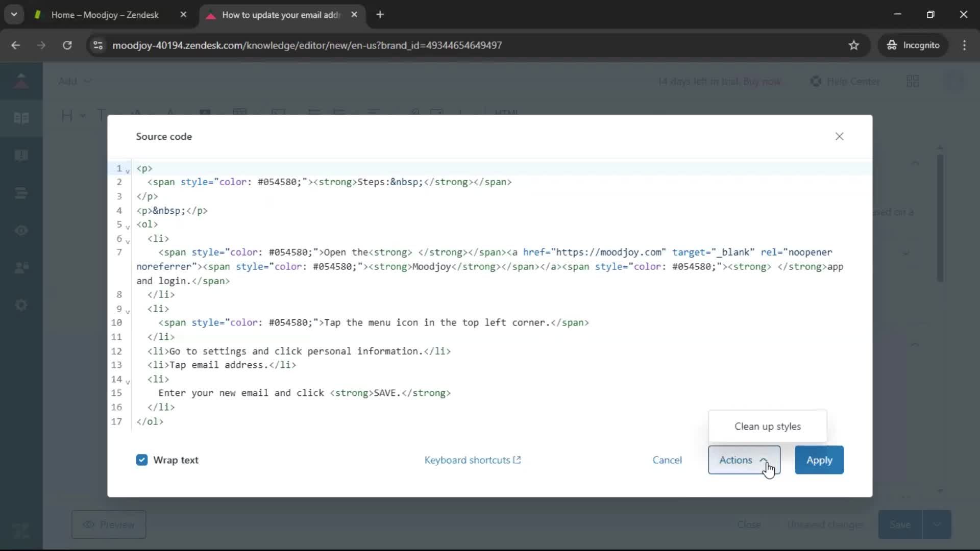This screenshot has width=980, height=551.
Task: Click the article Save button
Action: (x=900, y=524)
